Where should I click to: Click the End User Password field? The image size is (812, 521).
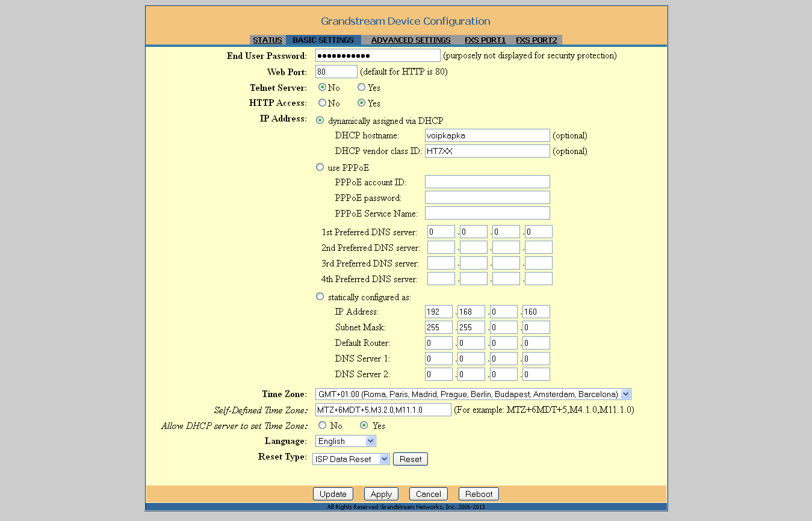[378, 56]
